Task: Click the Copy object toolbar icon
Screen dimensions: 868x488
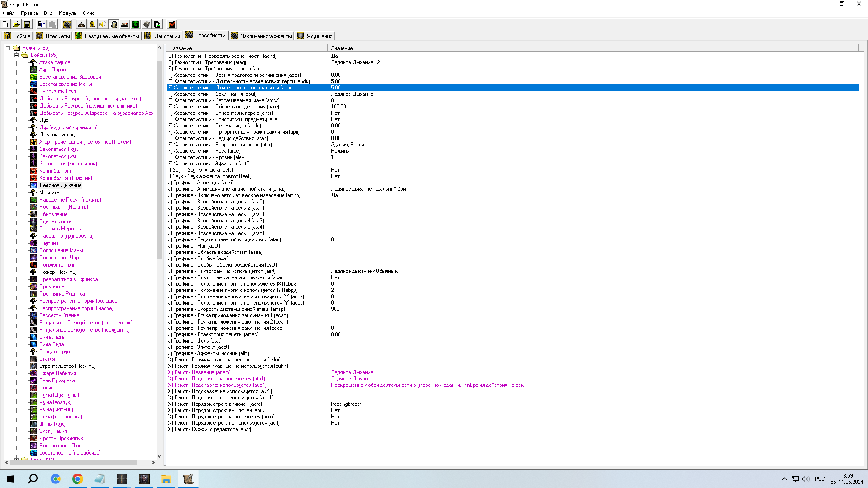Action: pos(42,24)
